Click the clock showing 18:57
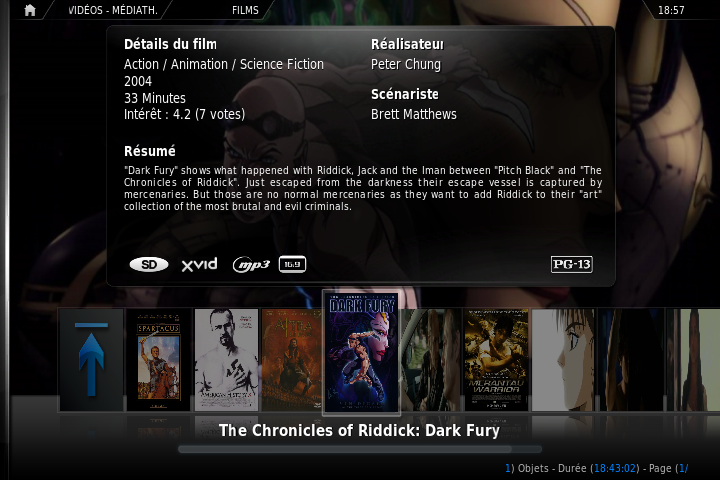Viewport: 720px width, 480px height. coord(671,10)
